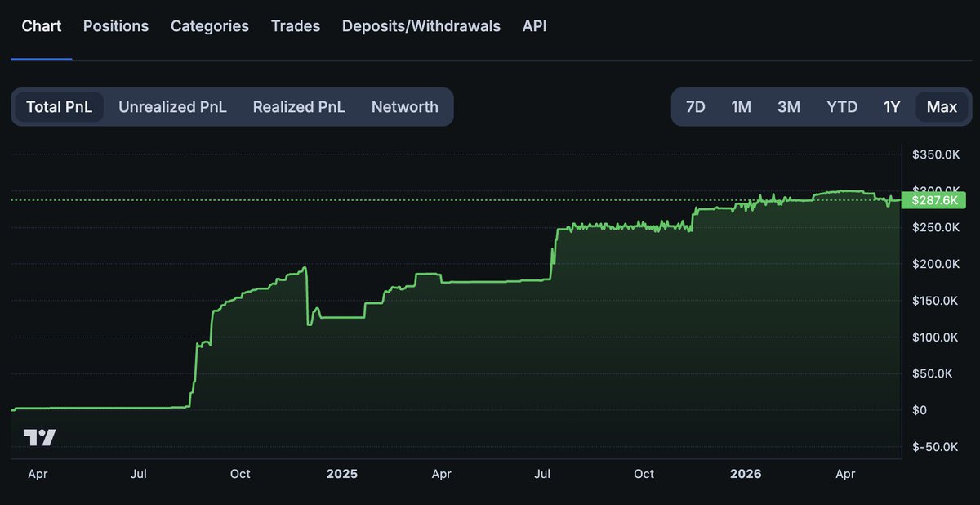Viewport: 980px width, 505px height.
Task: Set time range to 1M
Action: click(x=741, y=107)
